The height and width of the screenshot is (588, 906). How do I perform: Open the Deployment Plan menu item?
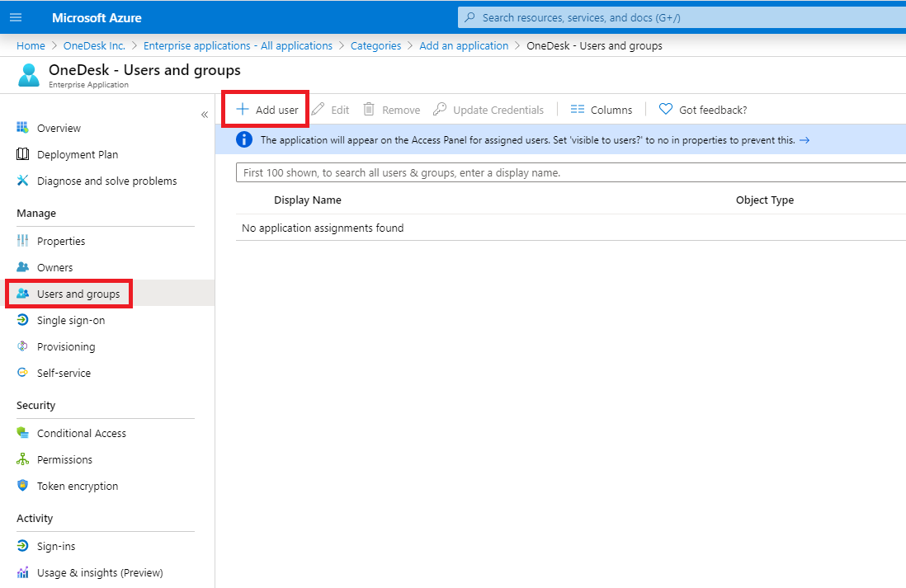click(78, 155)
